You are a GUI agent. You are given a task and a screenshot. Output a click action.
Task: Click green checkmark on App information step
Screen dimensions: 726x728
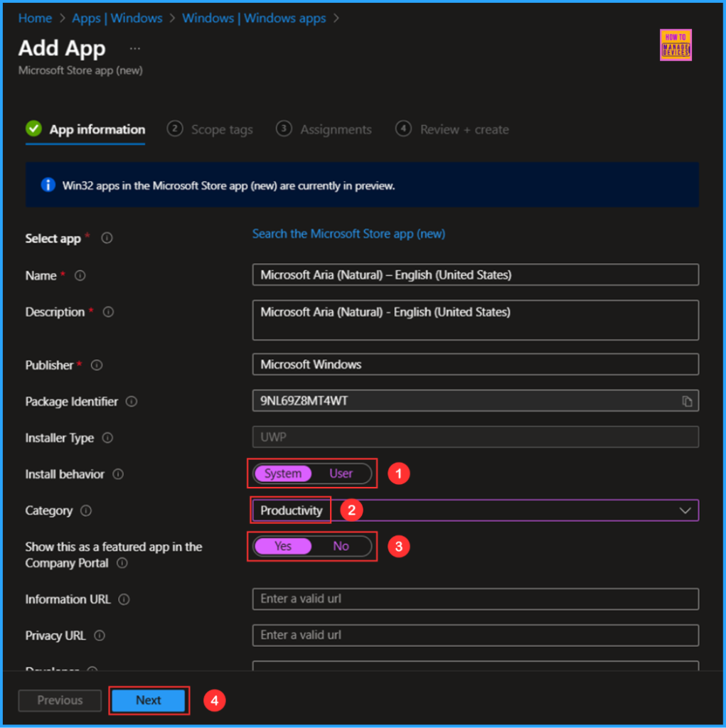click(34, 129)
